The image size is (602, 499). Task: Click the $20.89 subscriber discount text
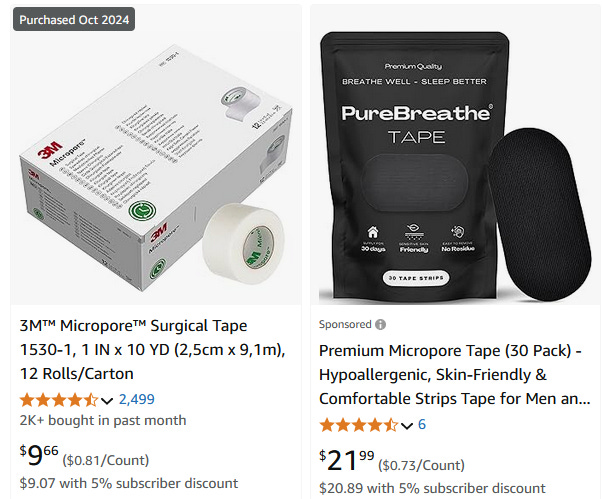(x=432, y=488)
